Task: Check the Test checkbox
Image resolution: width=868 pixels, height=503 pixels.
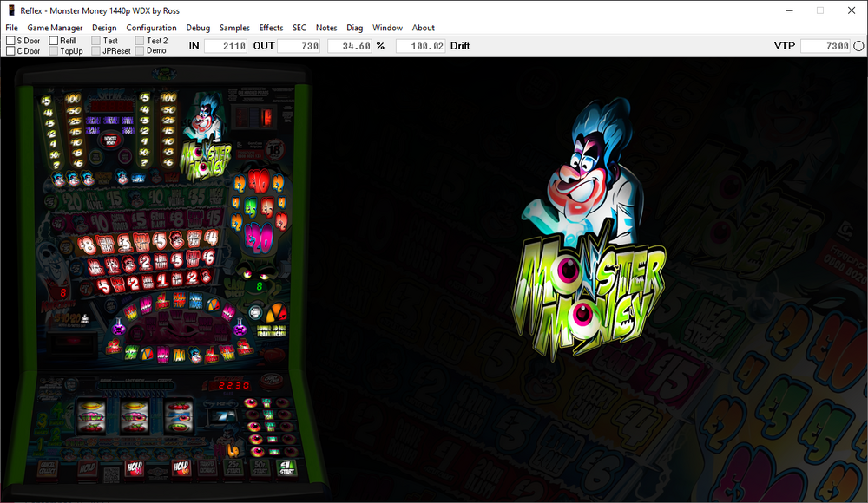Action: [95, 41]
